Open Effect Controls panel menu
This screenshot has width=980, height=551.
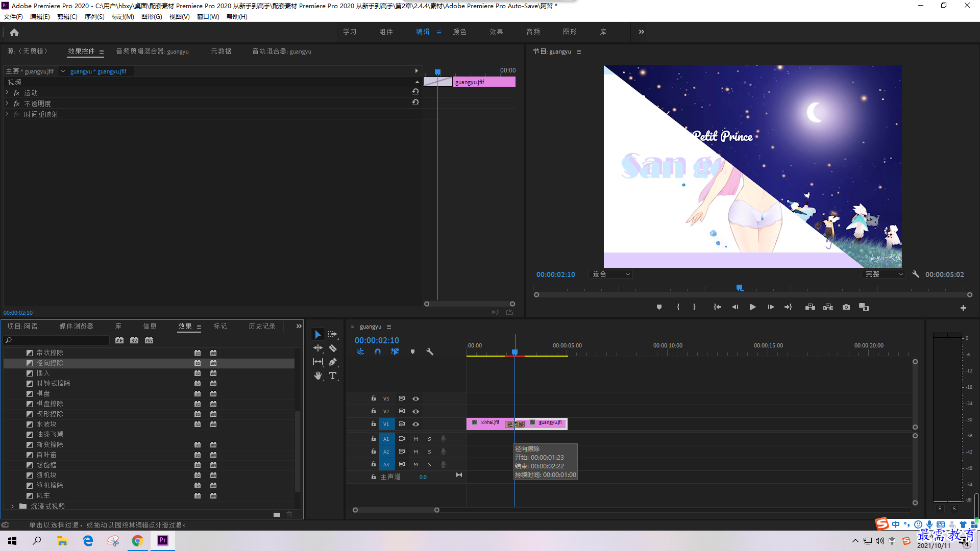[x=102, y=52]
